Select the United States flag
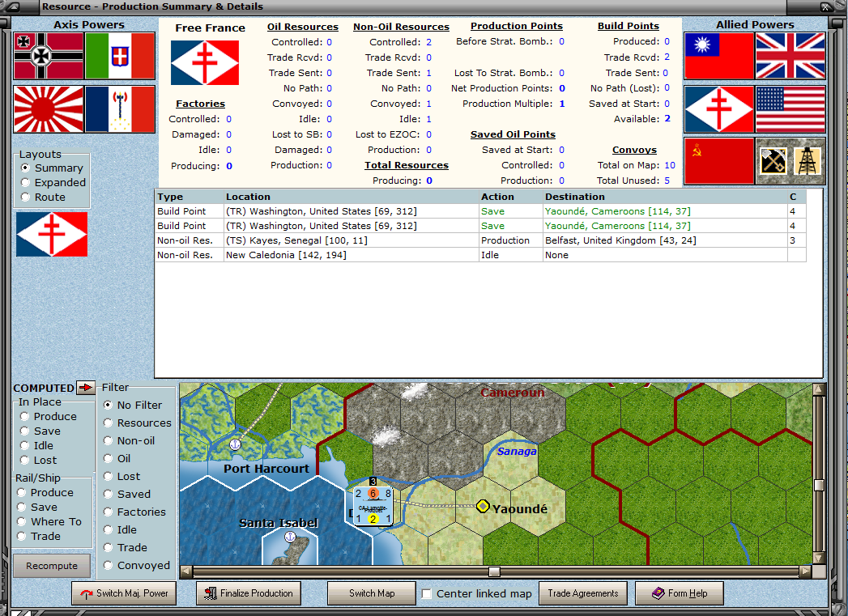This screenshot has height=616, width=848. [790, 109]
